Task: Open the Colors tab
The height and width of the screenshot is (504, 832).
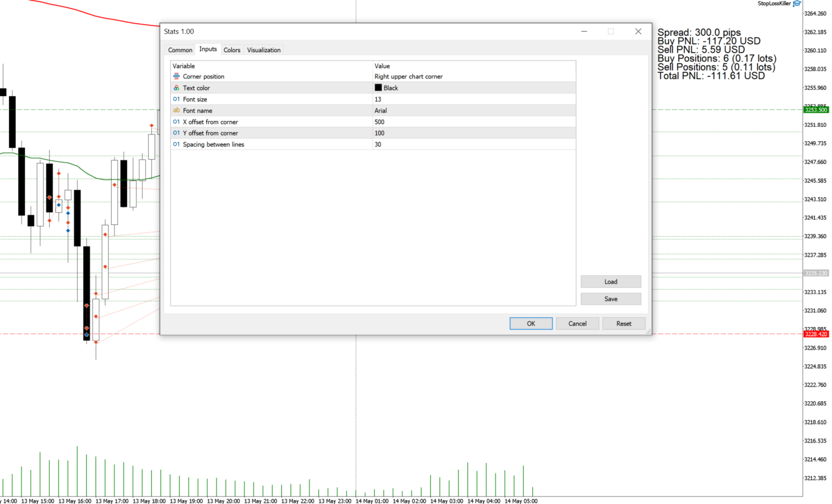Action: [x=232, y=50]
